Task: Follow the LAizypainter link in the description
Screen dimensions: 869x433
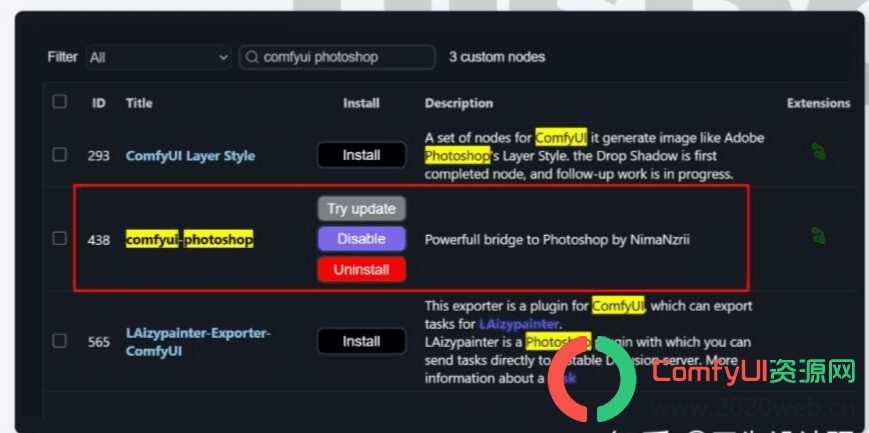Action: click(x=518, y=323)
